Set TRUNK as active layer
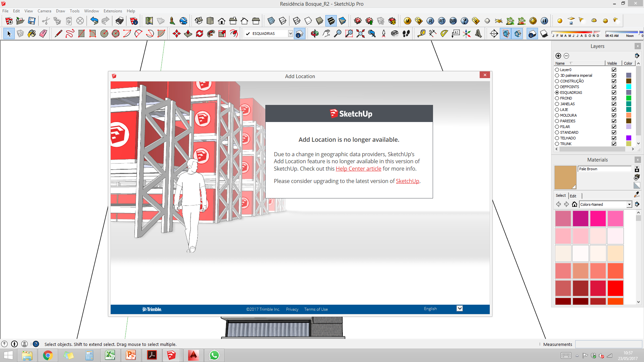The image size is (644, 362). [557, 144]
